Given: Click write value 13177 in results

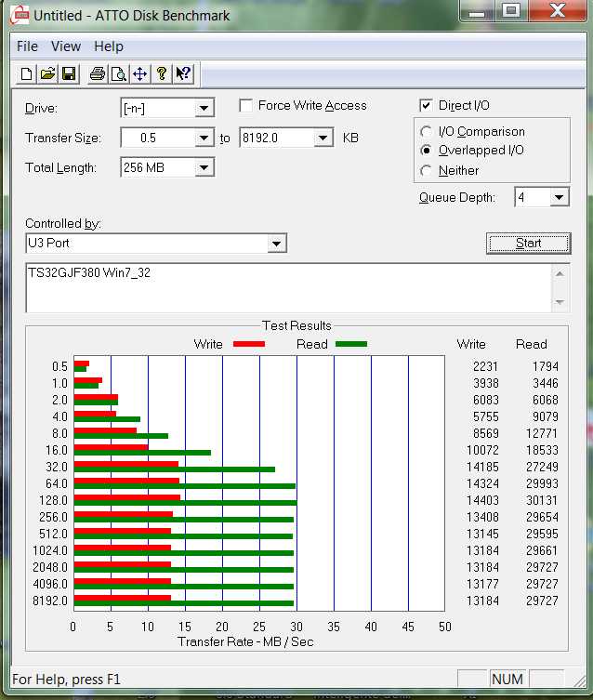Looking at the screenshot, I should 482,585.
